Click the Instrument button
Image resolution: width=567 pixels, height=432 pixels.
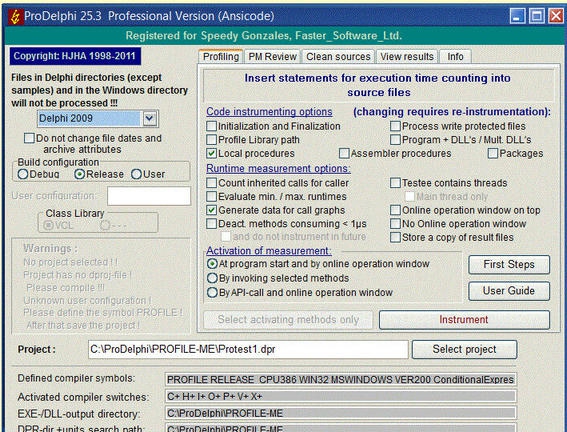(464, 320)
